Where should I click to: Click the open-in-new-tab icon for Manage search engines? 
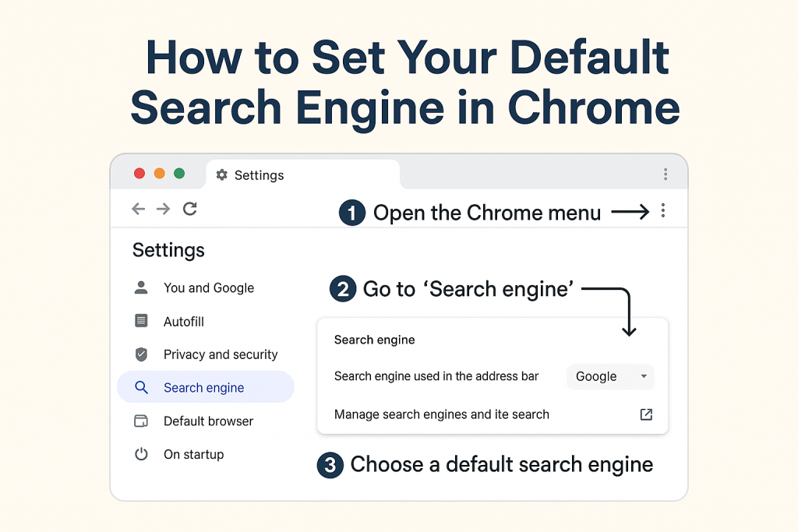pyautogui.click(x=646, y=414)
